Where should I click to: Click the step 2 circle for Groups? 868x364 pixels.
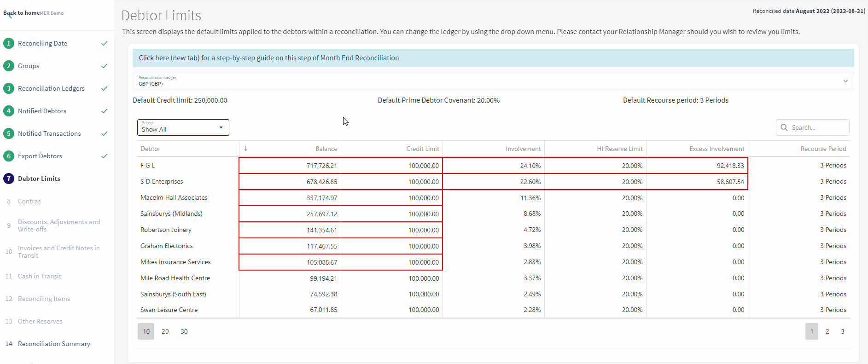[x=8, y=66]
